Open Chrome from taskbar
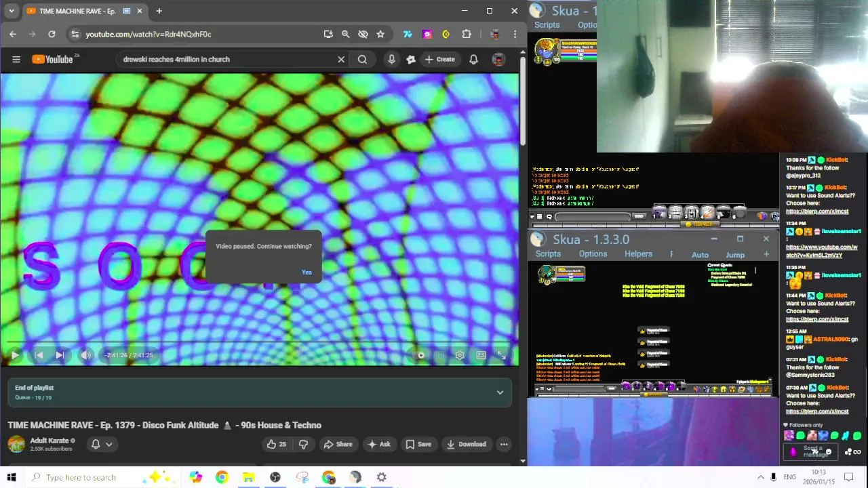The width and height of the screenshot is (868, 488). (222, 477)
